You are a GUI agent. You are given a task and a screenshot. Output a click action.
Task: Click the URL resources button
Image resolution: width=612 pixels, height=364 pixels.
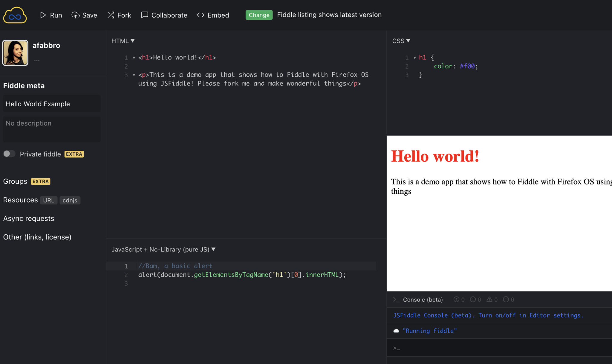[x=49, y=200]
